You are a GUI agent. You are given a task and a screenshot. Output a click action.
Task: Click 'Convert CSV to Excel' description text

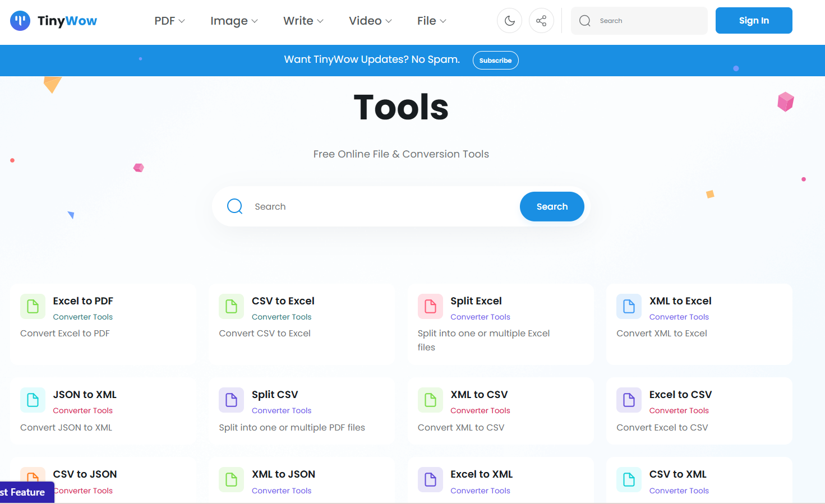(x=265, y=334)
